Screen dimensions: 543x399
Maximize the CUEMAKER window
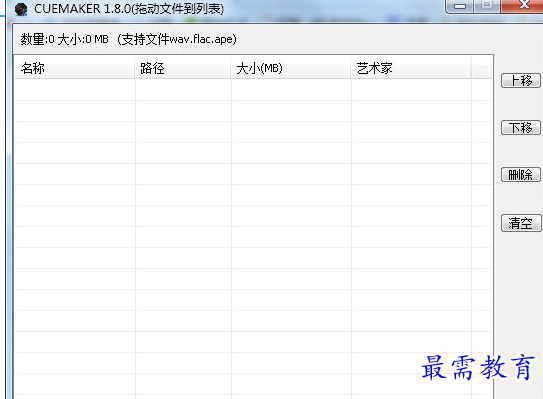(x=487, y=5)
